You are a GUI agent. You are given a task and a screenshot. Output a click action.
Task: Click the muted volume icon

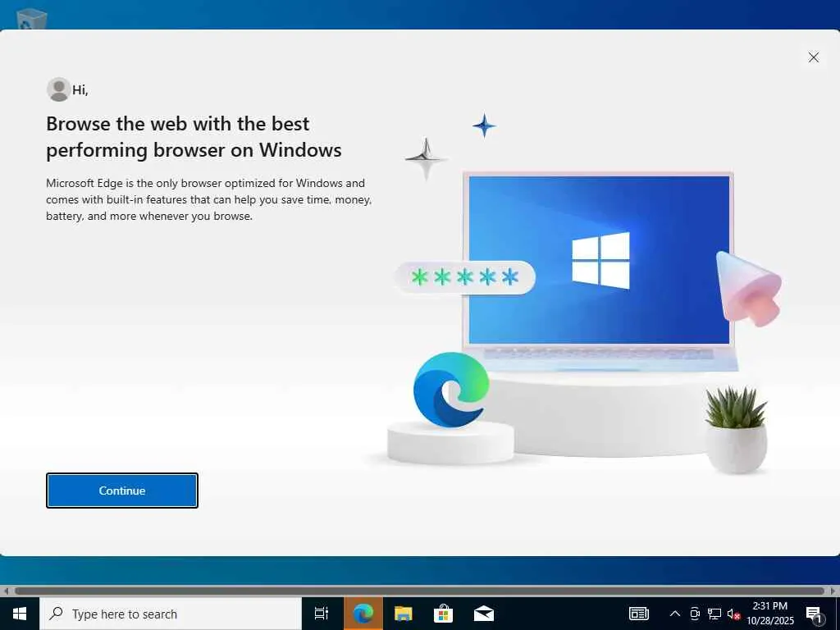[733, 614]
